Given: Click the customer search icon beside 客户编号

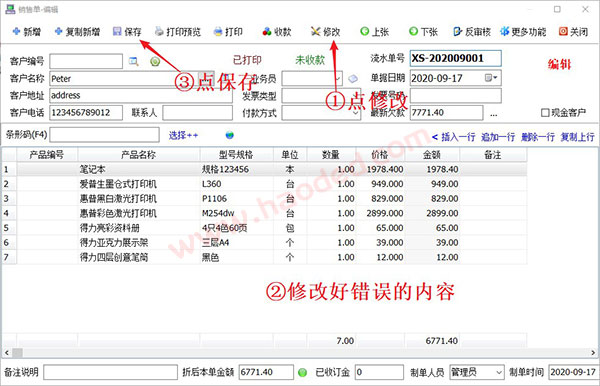Looking at the screenshot, I should pyautogui.click(x=134, y=61).
